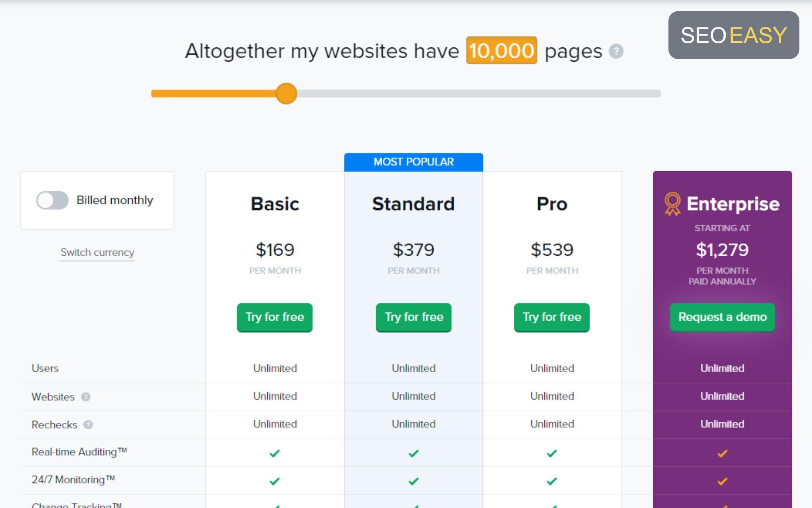
Task: Click the MOST POPULAR banner
Action: pos(413,162)
